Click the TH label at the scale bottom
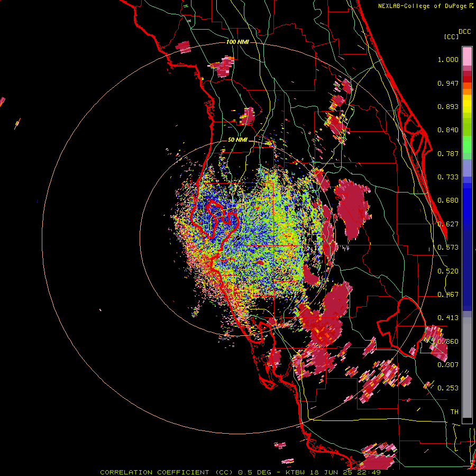Viewport: 476px width, 476px height. pos(454,411)
